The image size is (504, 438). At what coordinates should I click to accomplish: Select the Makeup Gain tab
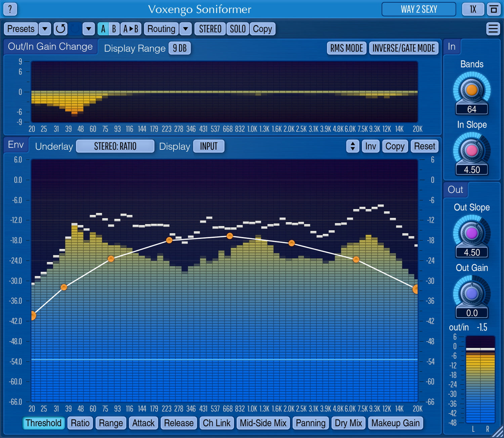click(395, 423)
